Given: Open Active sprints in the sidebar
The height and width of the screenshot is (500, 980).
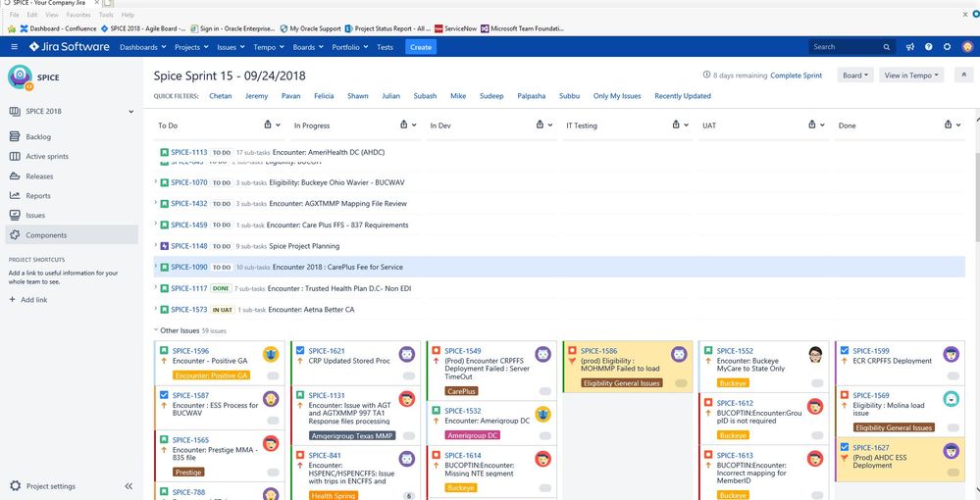Looking at the screenshot, I should click(47, 156).
